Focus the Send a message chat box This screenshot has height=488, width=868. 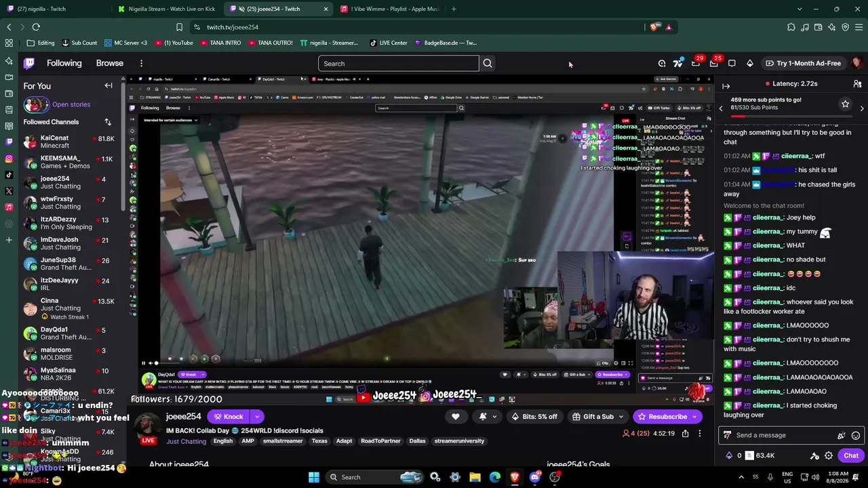coord(780,436)
